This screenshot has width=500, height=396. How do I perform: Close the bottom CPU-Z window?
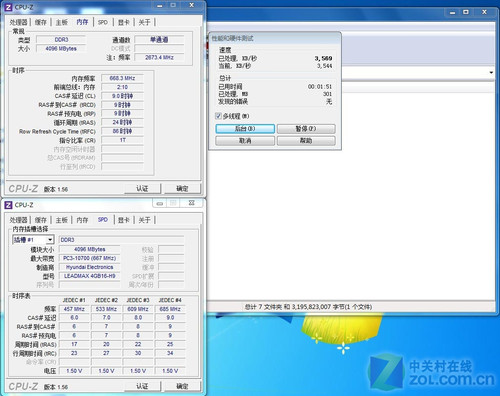191,203
